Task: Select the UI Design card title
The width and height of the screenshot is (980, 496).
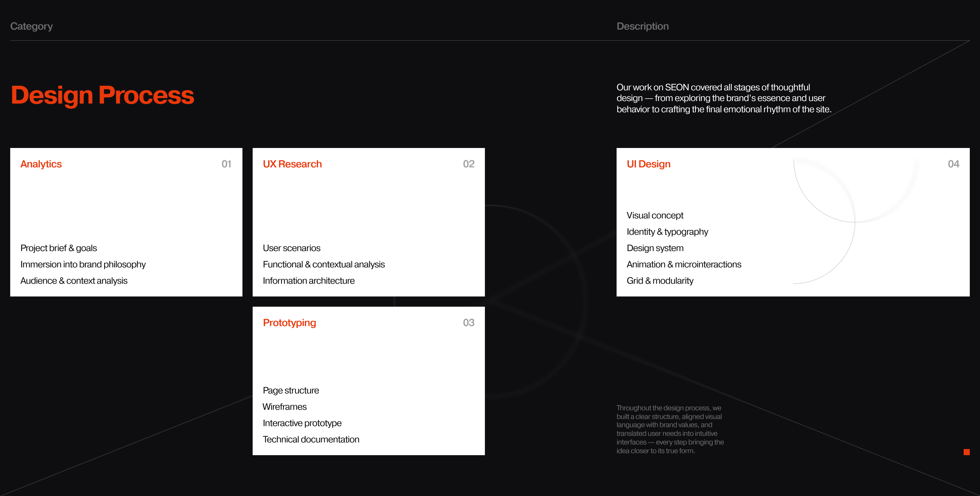Action: tap(648, 164)
